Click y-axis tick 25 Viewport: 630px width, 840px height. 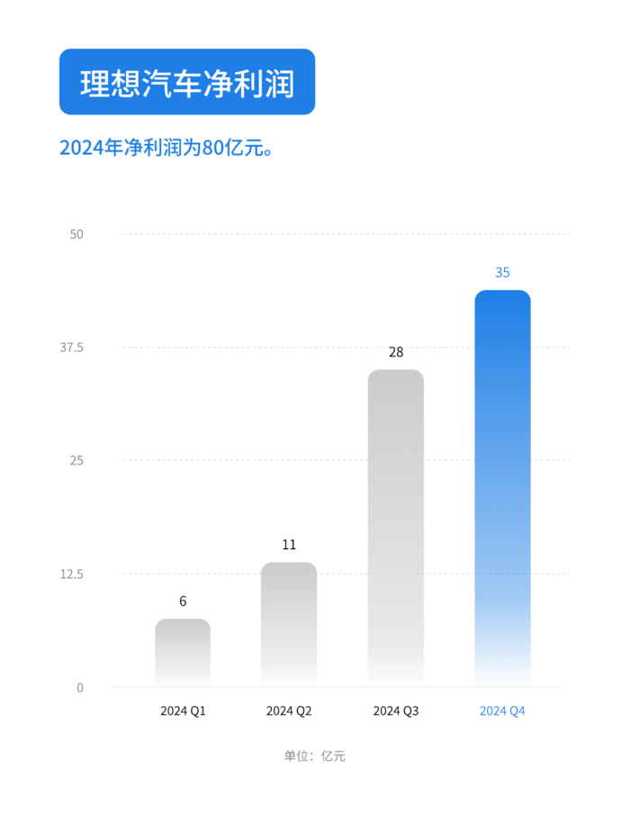coord(76,461)
